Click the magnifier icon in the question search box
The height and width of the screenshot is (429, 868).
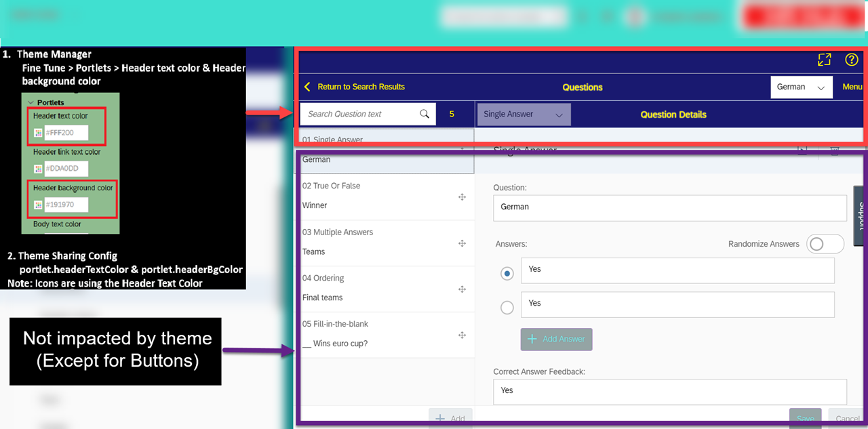point(425,114)
